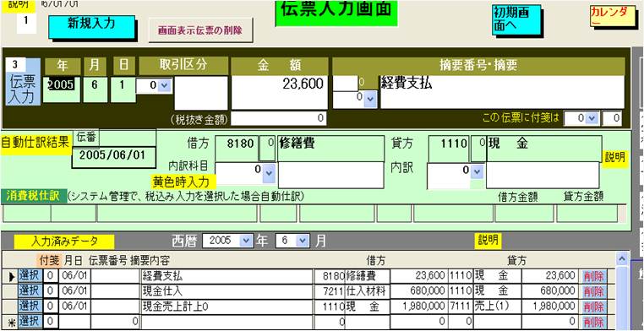
Task: Delete the 経費支払 row via 削除
Action: coord(593,276)
